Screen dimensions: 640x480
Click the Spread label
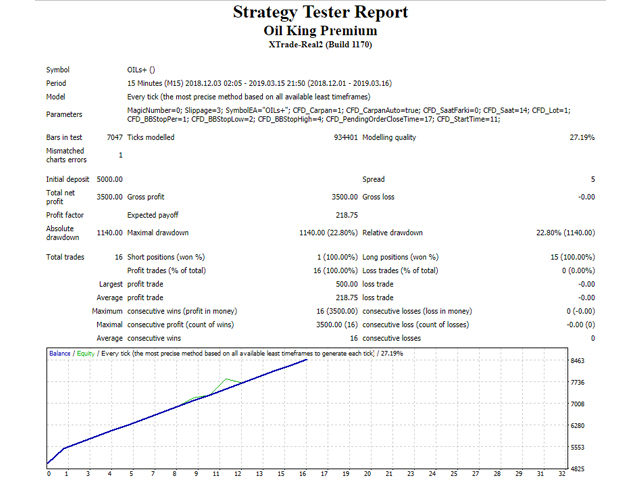click(373, 179)
